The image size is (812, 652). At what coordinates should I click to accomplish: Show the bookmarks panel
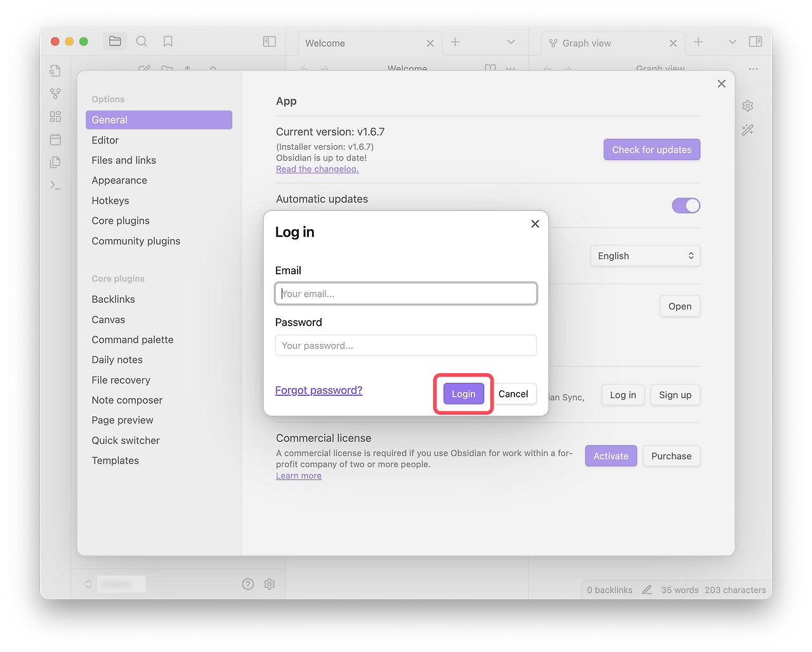pos(168,41)
